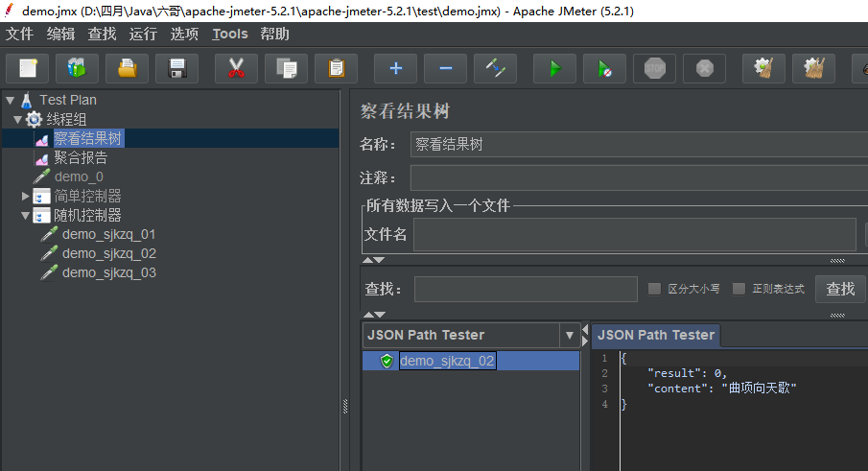The image size is (868, 471).
Task: Clear all results with double broom icon
Action: [x=813, y=69]
